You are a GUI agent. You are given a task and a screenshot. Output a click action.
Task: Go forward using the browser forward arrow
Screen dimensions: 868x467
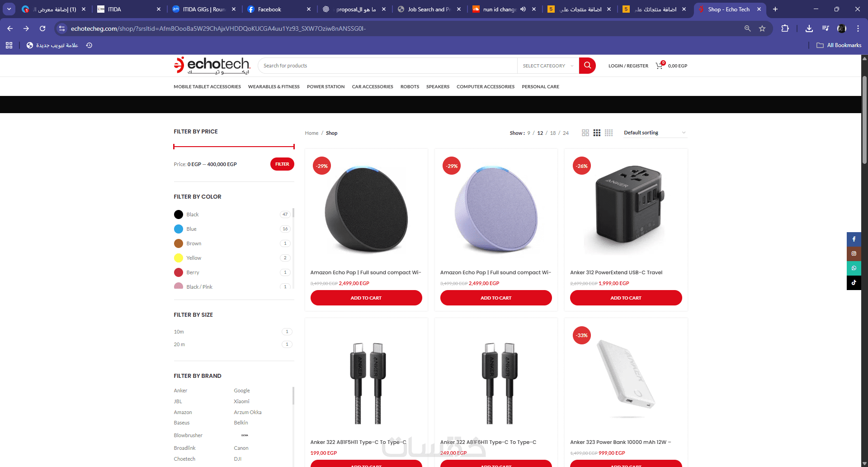(x=26, y=29)
